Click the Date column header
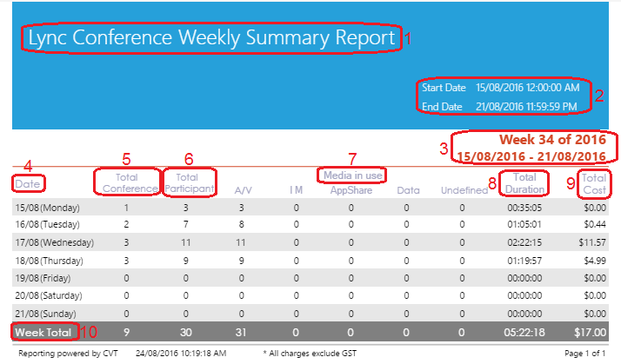 (27, 184)
